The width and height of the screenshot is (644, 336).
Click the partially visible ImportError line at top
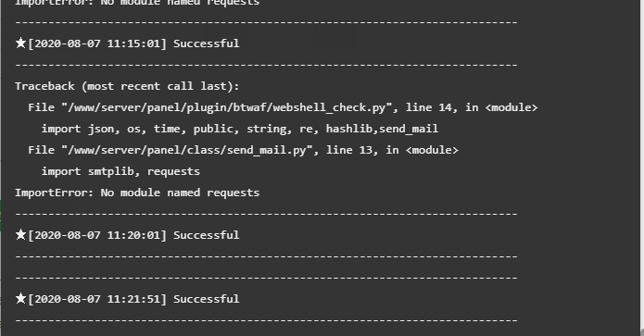coord(137,3)
